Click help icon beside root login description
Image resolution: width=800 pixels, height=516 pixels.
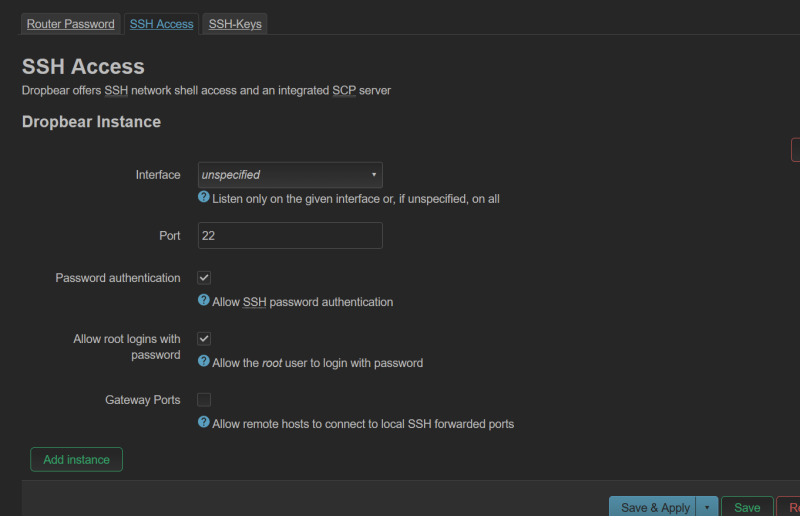coord(204,361)
